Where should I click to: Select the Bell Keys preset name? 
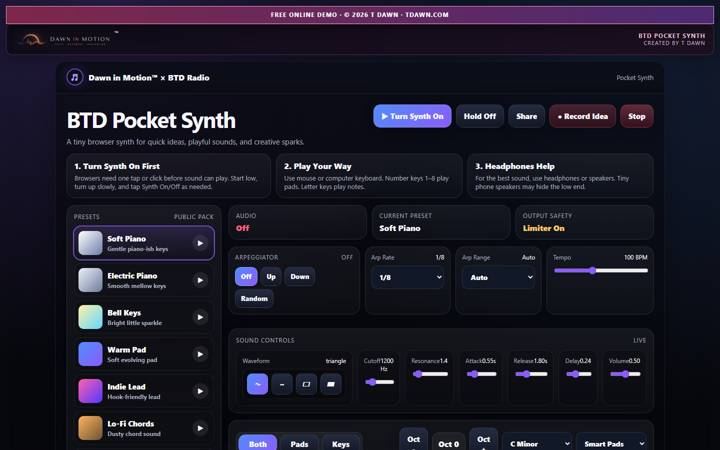click(x=124, y=313)
